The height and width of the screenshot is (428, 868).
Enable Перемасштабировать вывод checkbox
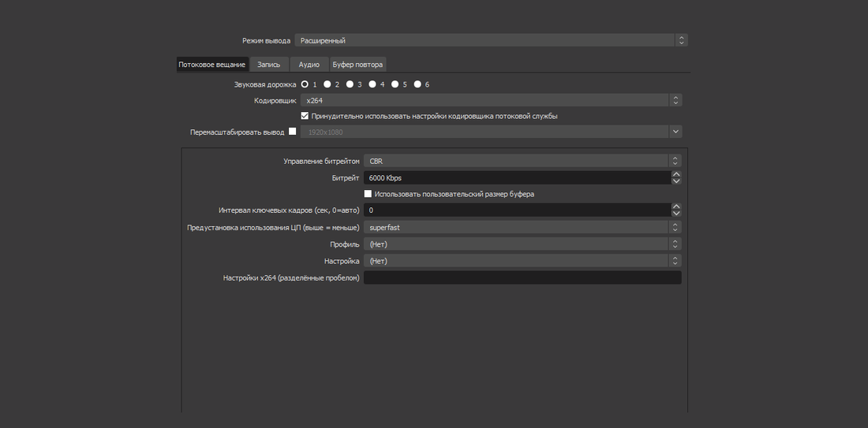point(292,132)
